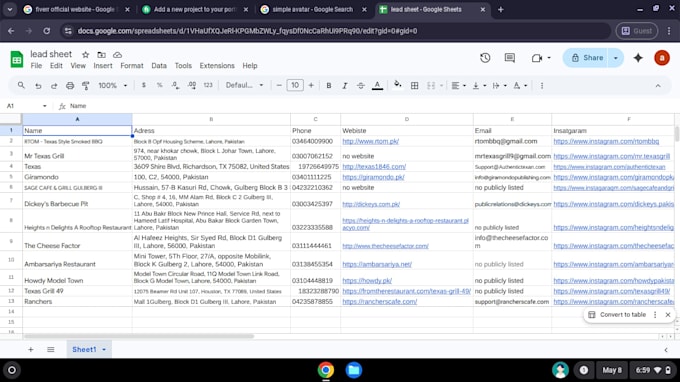Screen dimensions: 680x382
Task: Open text rotation dropdown
Action: click(x=520, y=85)
